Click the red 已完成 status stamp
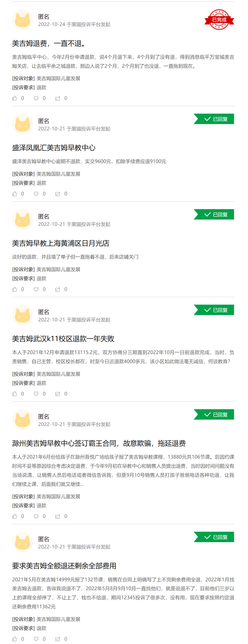The height and width of the screenshot is (644, 248). tap(219, 19)
